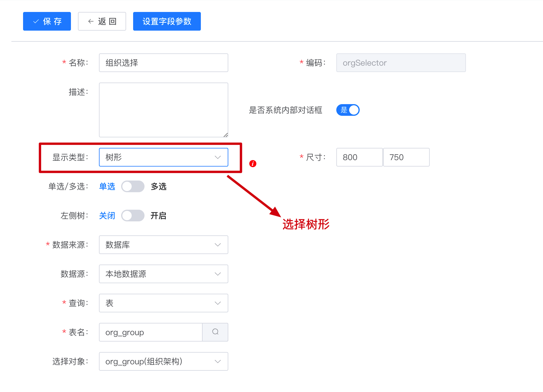
Task: Click the red info icon near 显示类型
Action: click(x=253, y=164)
